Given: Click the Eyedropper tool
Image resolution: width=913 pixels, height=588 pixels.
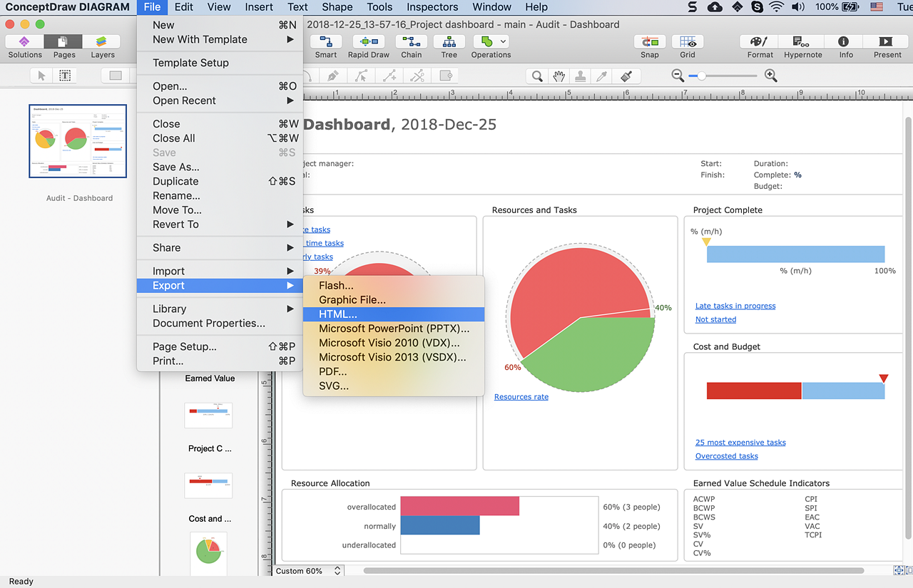Looking at the screenshot, I should pyautogui.click(x=603, y=76).
